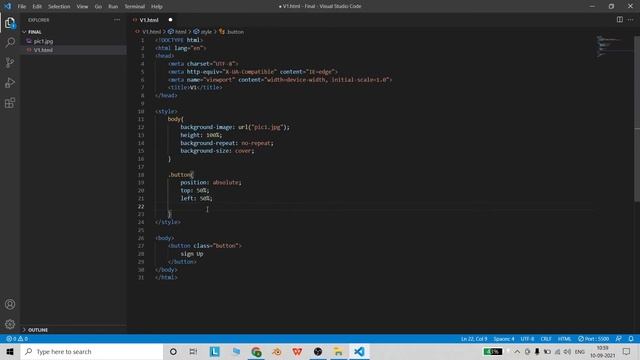Click the battery percentage tray indicator
This screenshot has height=360, width=640.
(493, 351)
